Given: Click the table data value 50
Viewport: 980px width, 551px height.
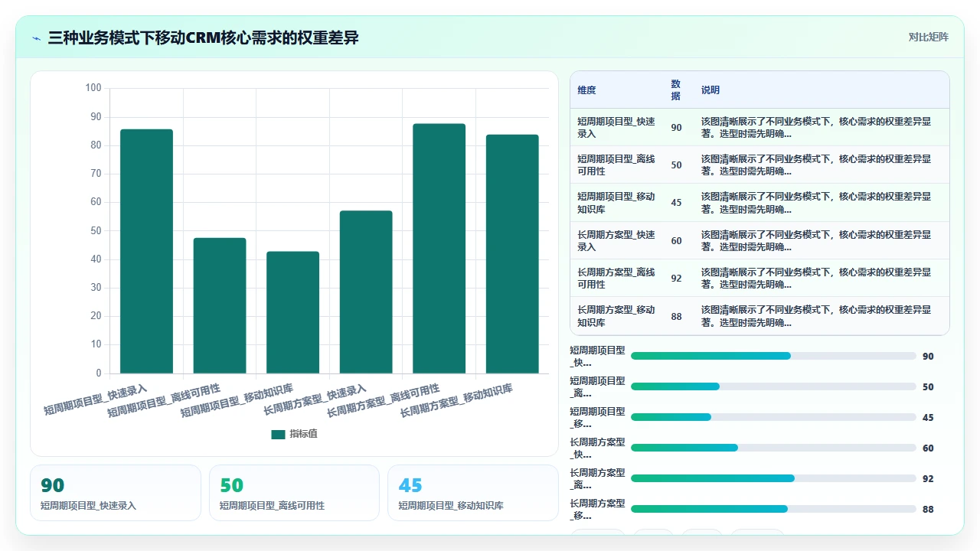Looking at the screenshot, I should 676,165.
